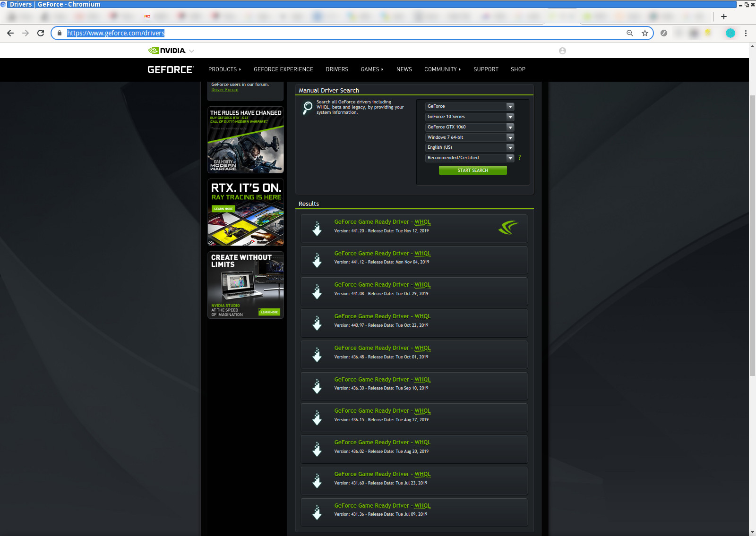756x536 pixels.
Task: Click the START SEARCH button
Action: [472, 170]
